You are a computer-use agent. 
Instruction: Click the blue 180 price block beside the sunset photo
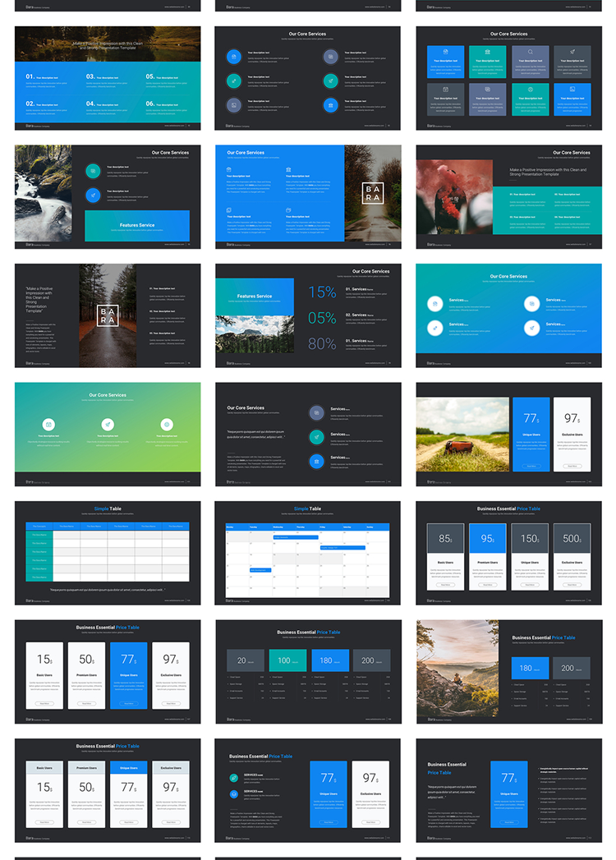pos(528,668)
